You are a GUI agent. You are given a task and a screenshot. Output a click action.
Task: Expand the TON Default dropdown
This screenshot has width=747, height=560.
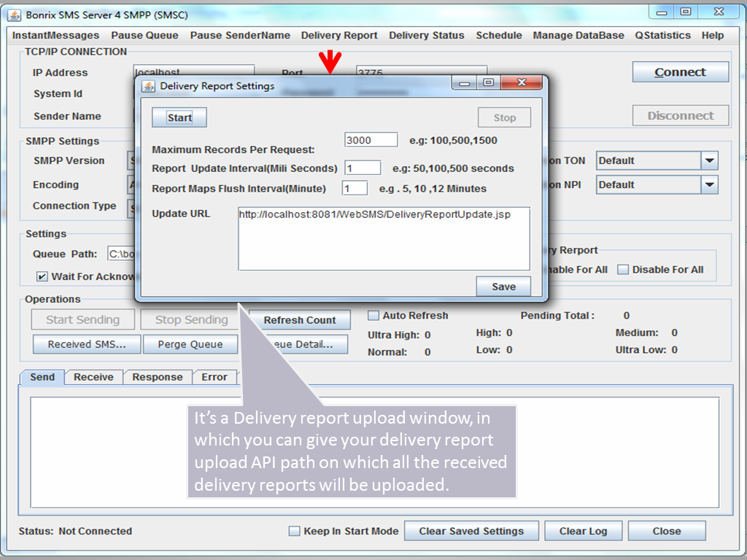pyautogui.click(x=709, y=160)
